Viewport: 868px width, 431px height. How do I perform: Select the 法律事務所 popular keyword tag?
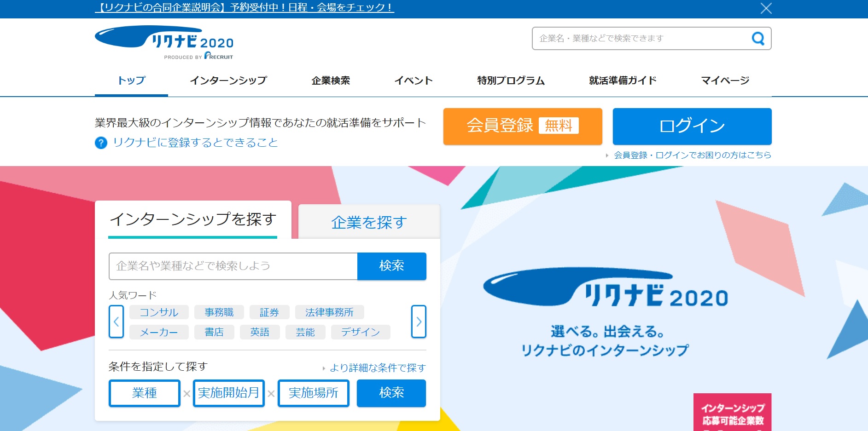(x=329, y=312)
